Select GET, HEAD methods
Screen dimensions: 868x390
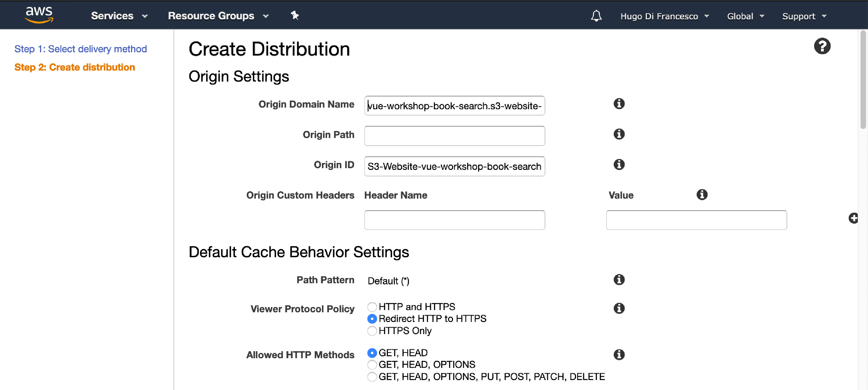coord(372,353)
